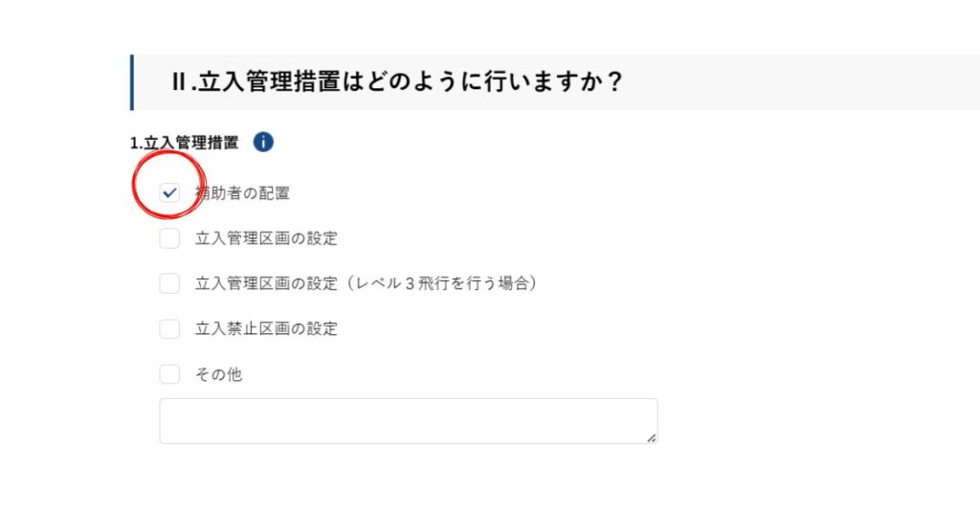The height and width of the screenshot is (515, 980).
Task: Tick the レベル３飛行を行う場合 checkbox
Action: click(169, 283)
